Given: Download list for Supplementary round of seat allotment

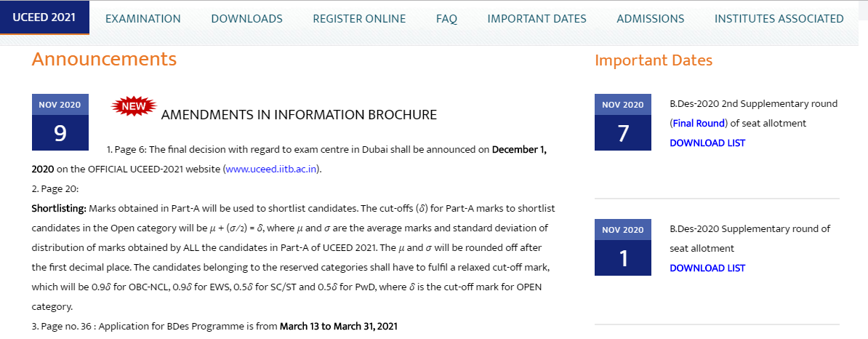Looking at the screenshot, I should 707,268.
